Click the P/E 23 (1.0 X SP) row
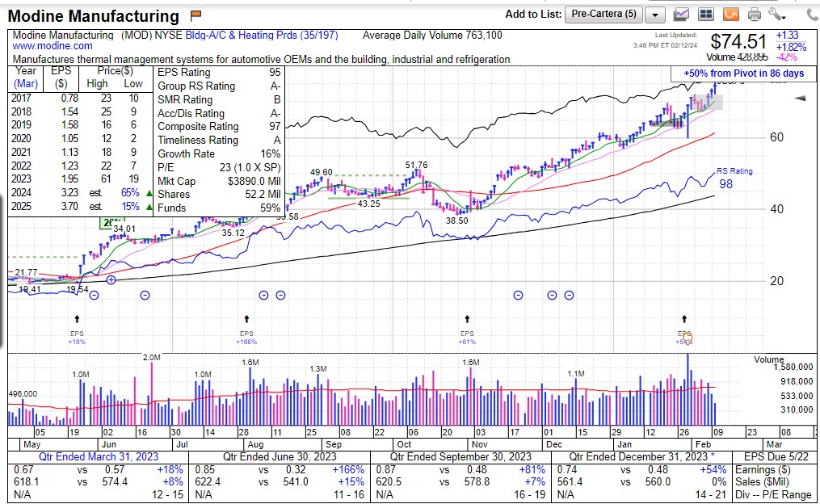The width and height of the screenshot is (820, 504). pos(219,167)
